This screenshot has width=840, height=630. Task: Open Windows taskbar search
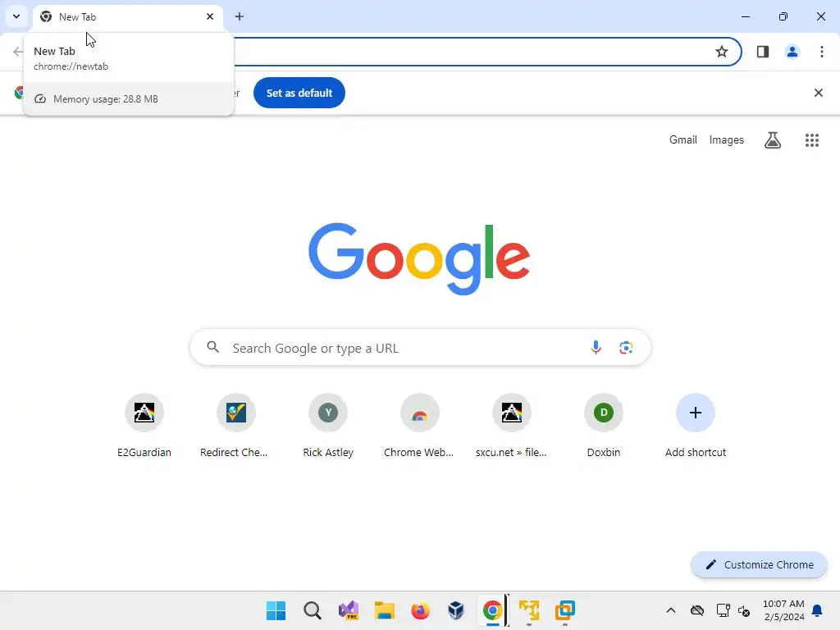click(313, 610)
